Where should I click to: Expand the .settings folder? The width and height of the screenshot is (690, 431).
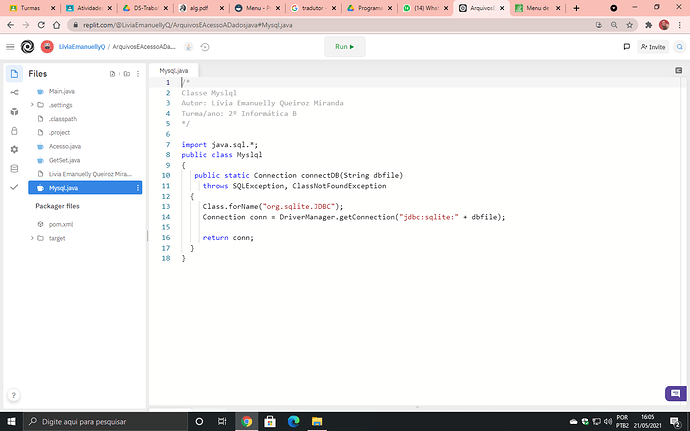pyautogui.click(x=32, y=105)
